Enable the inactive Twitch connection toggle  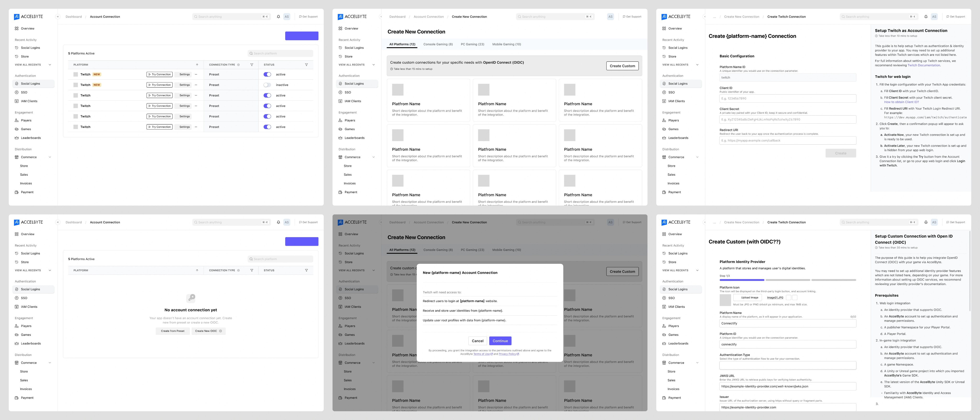[267, 85]
